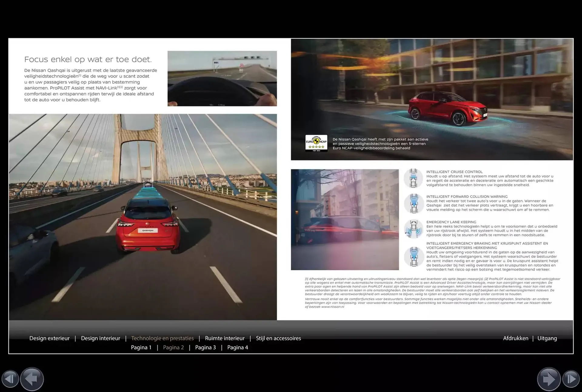Click the Intelligent Forward Collision Warning icon
Screen dimensions: 582x392
(x=414, y=204)
